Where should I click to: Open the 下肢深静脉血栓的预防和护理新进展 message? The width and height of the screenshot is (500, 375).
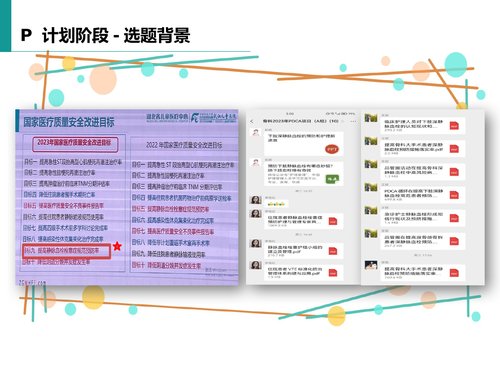303,143
